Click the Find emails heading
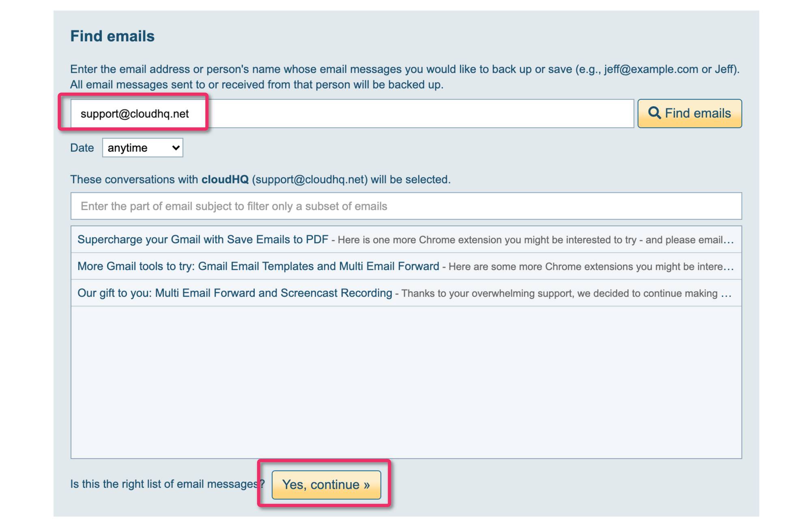Screen dimensions: 812x532 coord(112,36)
